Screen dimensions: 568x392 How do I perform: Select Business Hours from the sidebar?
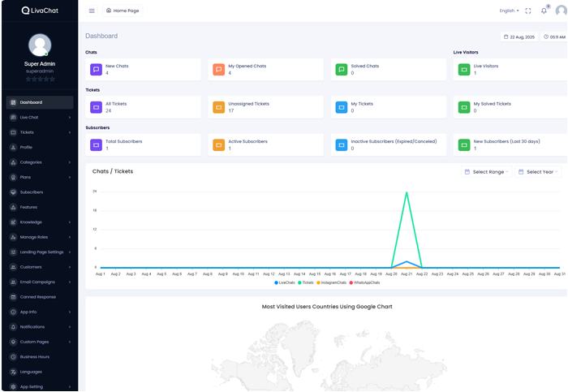tap(34, 357)
